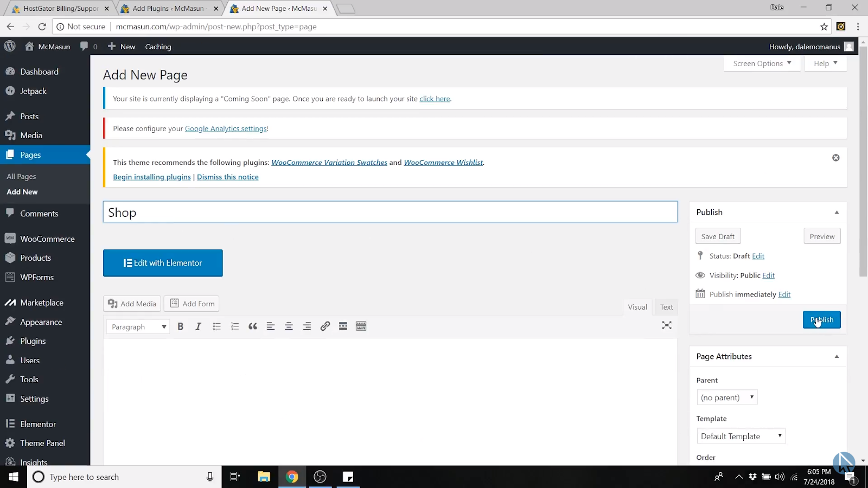Switch to the Add Plugins browser tab

(168, 9)
